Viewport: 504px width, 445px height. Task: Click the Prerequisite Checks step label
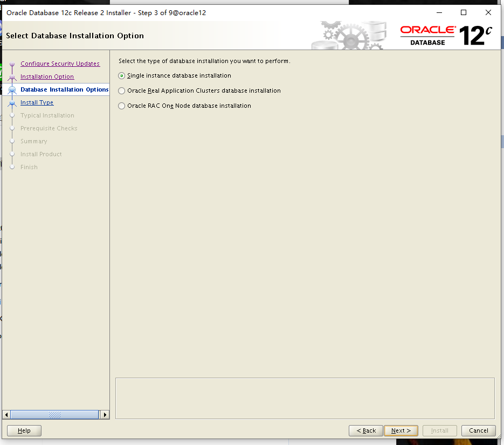[49, 128]
